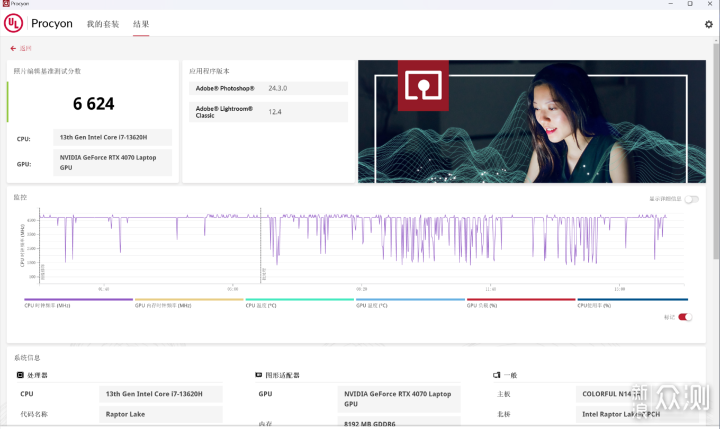Viewport: 720px width, 429px height.
Task: Disable the red markers toggle
Action: point(685,317)
